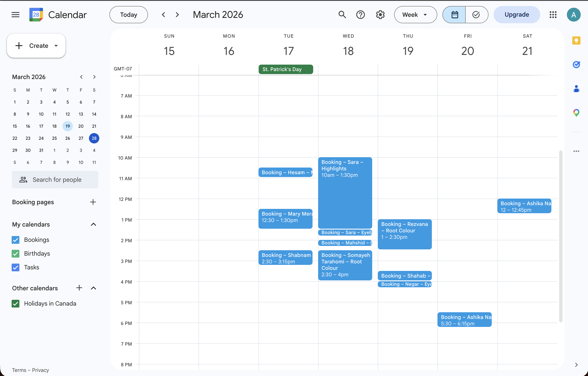Switch to the Tasks view toggle
The width and height of the screenshot is (588, 376).
(x=476, y=15)
